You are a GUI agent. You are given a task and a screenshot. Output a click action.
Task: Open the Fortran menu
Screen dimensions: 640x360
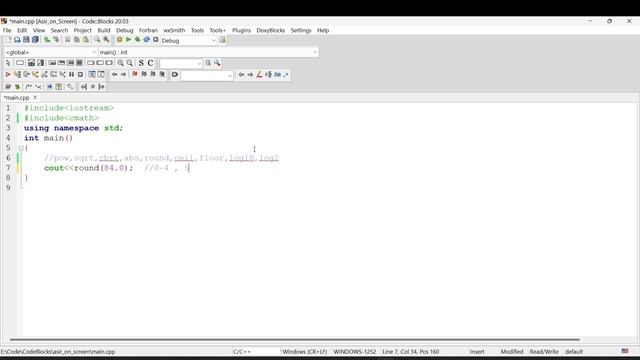click(148, 30)
